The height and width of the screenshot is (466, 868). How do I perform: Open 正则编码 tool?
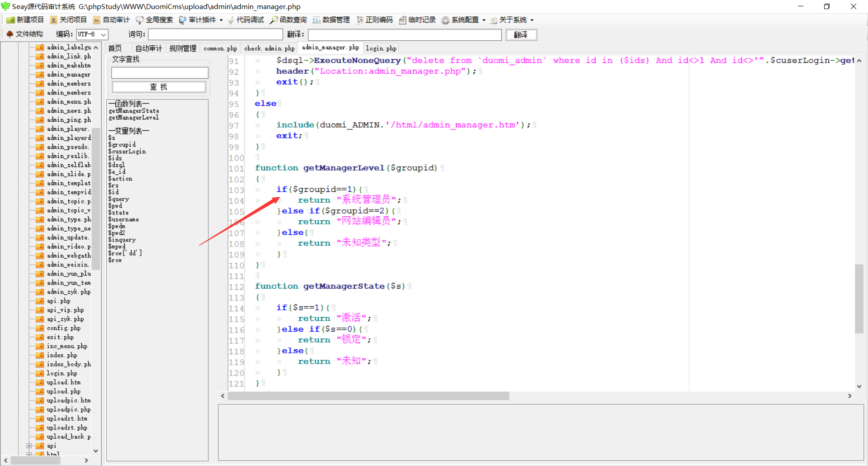point(374,20)
